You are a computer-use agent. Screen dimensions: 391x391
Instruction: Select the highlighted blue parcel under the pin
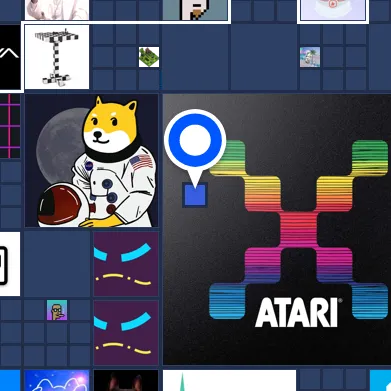tap(195, 195)
